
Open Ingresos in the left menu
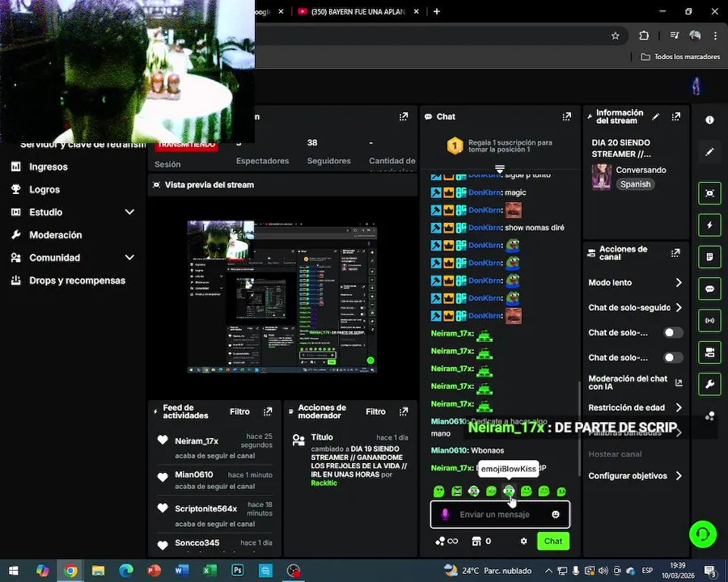(x=49, y=167)
